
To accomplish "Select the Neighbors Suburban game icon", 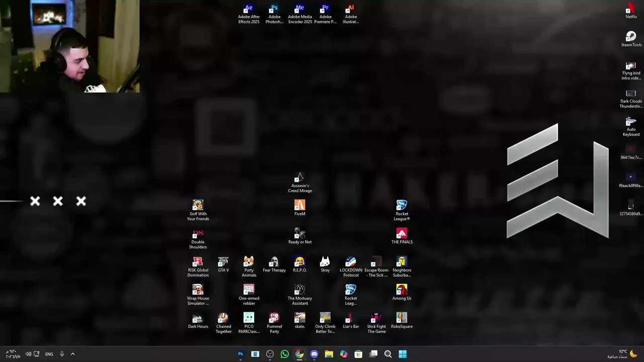I will tap(401, 267).
